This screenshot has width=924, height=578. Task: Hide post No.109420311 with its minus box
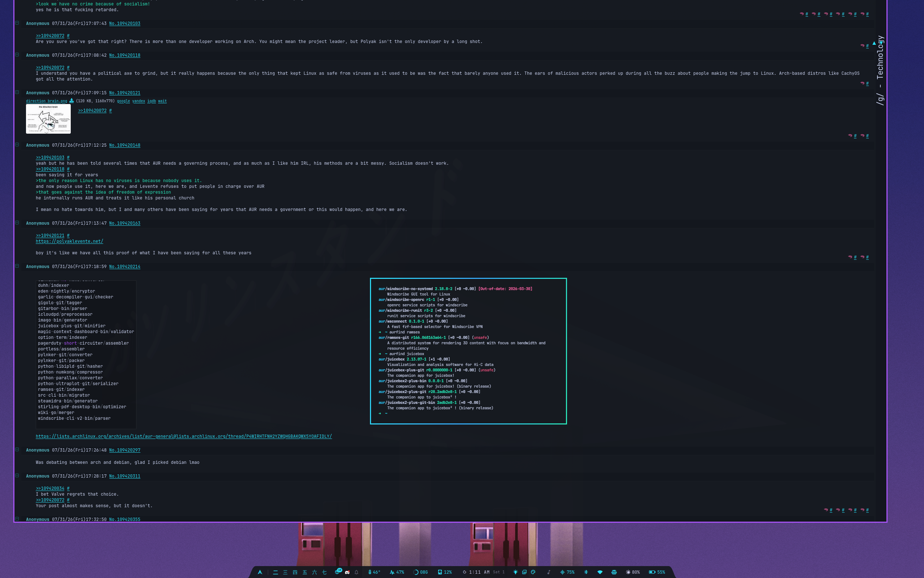(x=17, y=475)
